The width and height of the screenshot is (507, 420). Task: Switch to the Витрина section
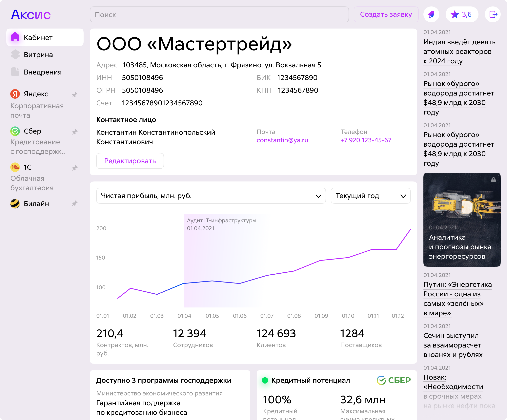pyautogui.click(x=38, y=55)
